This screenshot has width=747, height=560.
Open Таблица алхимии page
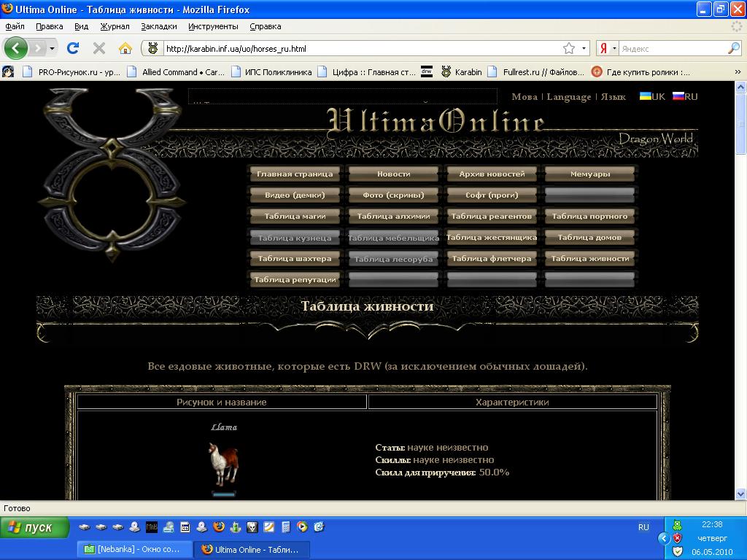coord(393,216)
